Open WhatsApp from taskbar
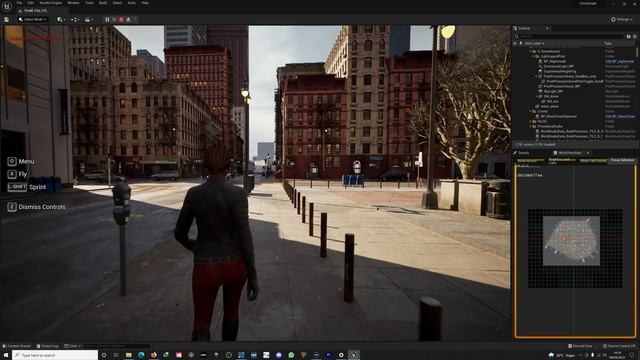 coord(291,355)
